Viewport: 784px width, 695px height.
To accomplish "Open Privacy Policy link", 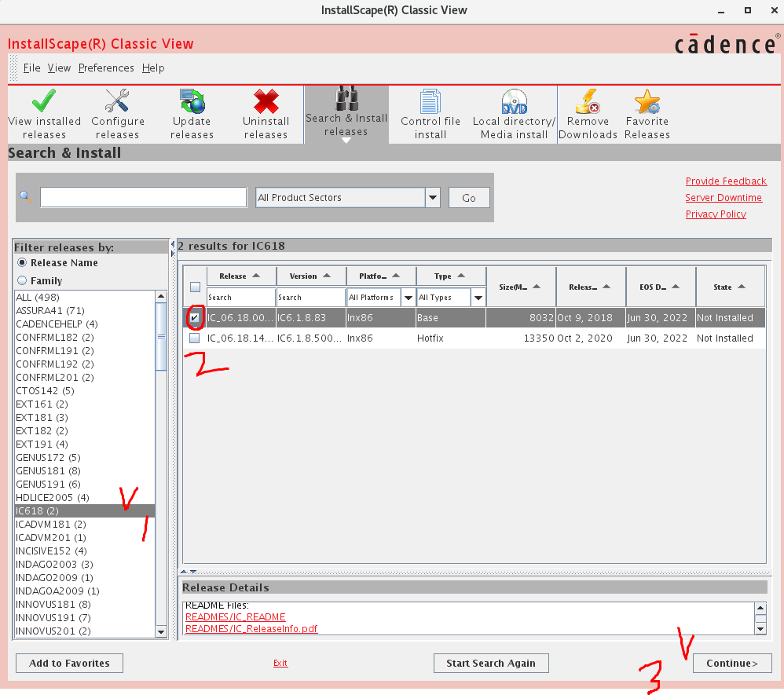I will coord(716,214).
